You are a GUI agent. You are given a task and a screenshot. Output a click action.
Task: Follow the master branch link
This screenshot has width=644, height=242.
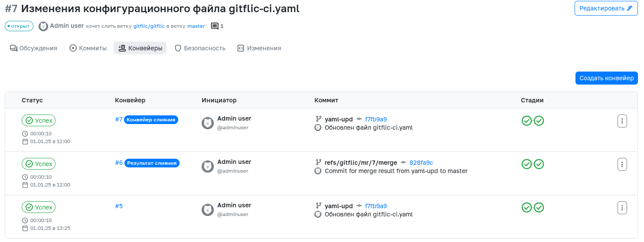pyautogui.click(x=196, y=26)
